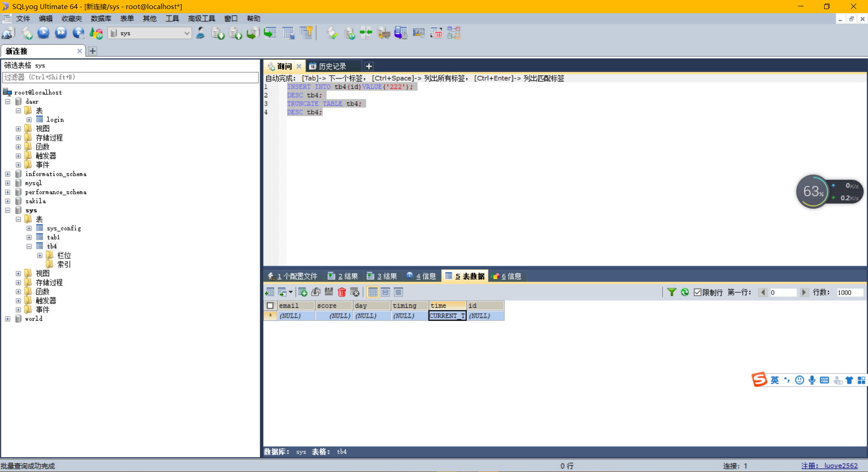Collapse the daer database node

pyautogui.click(x=8, y=101)
